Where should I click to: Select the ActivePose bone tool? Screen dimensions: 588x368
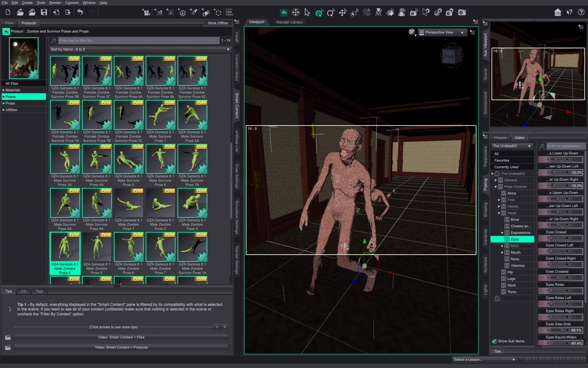[x=366, y=12]
